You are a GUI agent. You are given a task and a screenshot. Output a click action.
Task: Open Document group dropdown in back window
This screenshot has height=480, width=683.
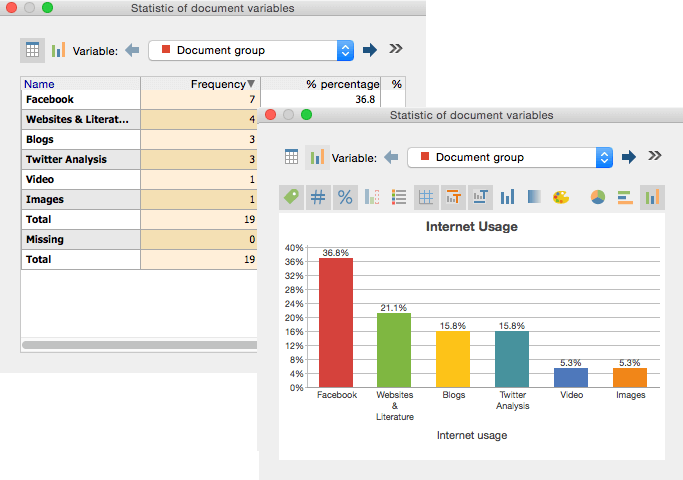[x=251, y=49]
